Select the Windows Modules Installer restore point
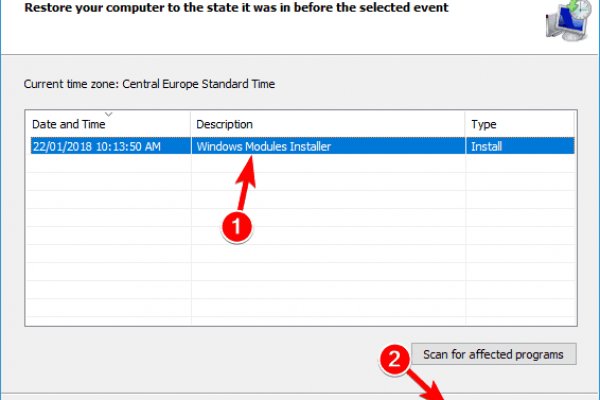 [264, 146]
